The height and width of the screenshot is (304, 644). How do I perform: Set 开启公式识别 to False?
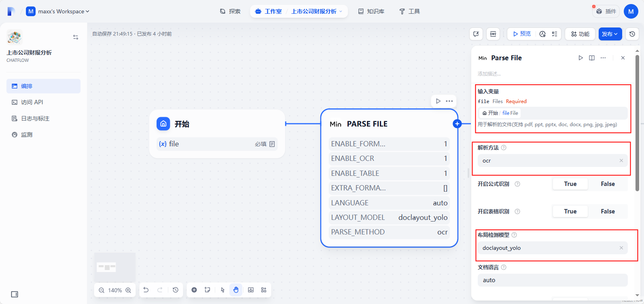[608, 184]
